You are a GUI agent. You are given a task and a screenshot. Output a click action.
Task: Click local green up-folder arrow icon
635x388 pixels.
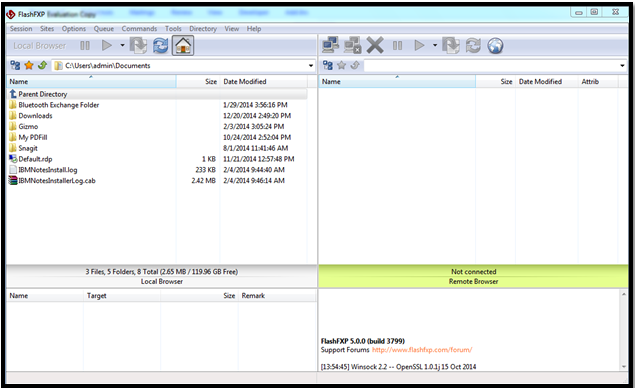pos(42,65)
